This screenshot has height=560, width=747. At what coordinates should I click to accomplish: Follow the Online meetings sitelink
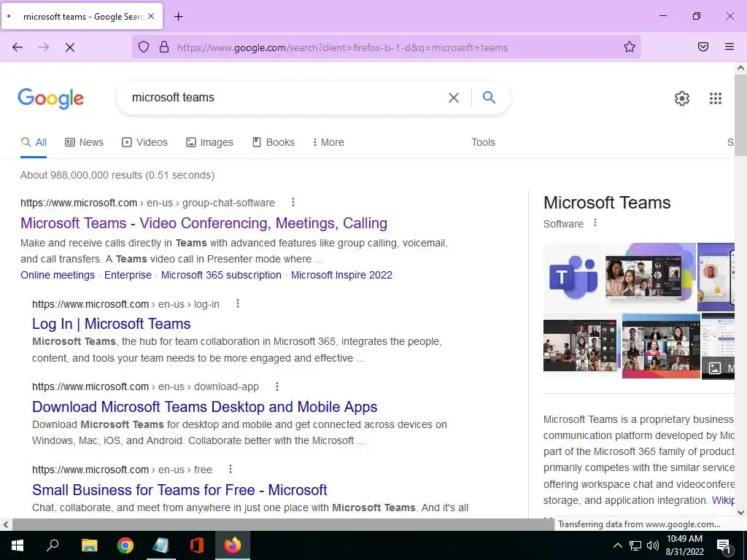pos(58,275)
